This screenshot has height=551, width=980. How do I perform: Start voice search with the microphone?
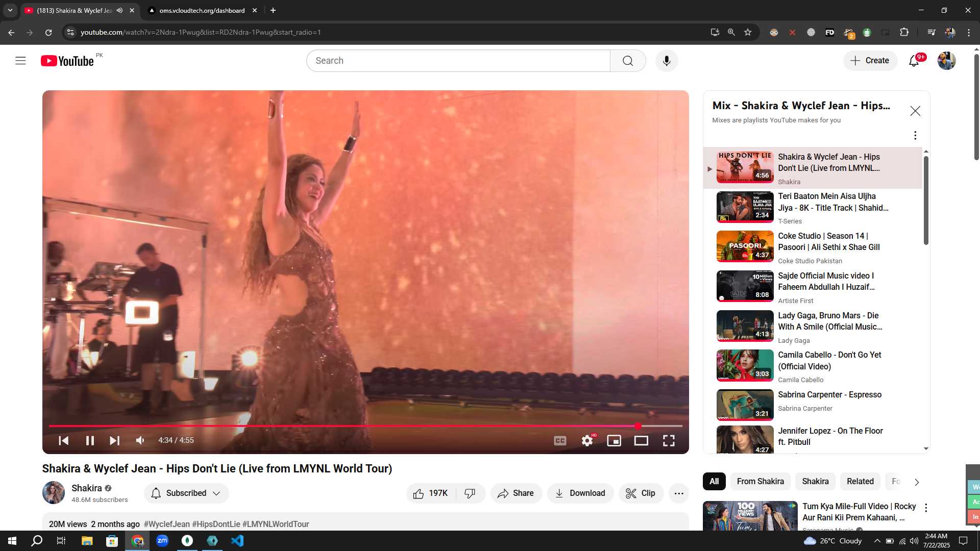(667, 61)
